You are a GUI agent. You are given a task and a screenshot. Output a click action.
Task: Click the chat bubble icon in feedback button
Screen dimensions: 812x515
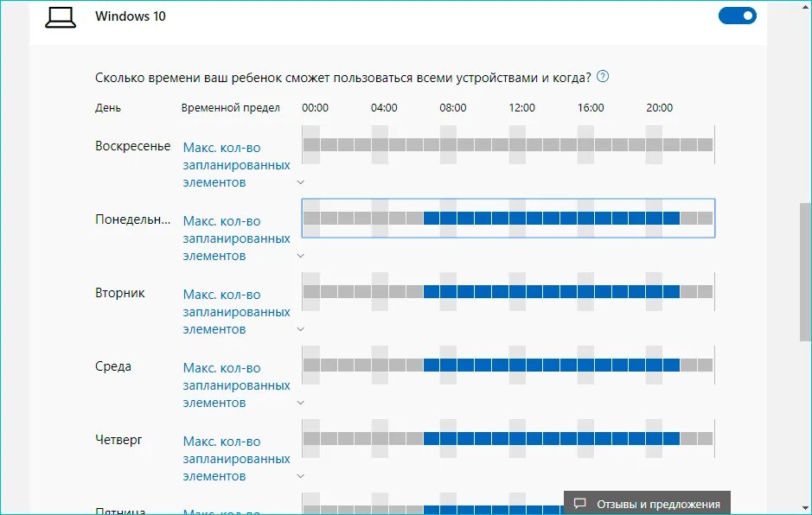(x=580, y=504)
